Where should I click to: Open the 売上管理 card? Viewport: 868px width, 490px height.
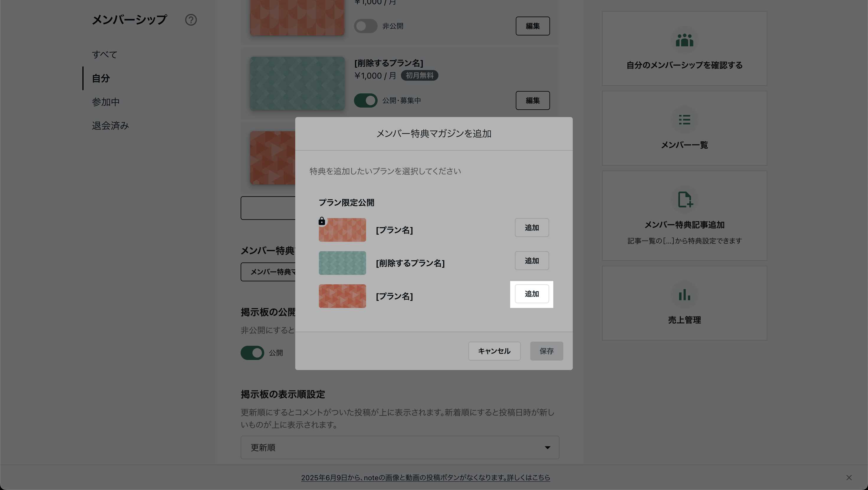(684, 303)
